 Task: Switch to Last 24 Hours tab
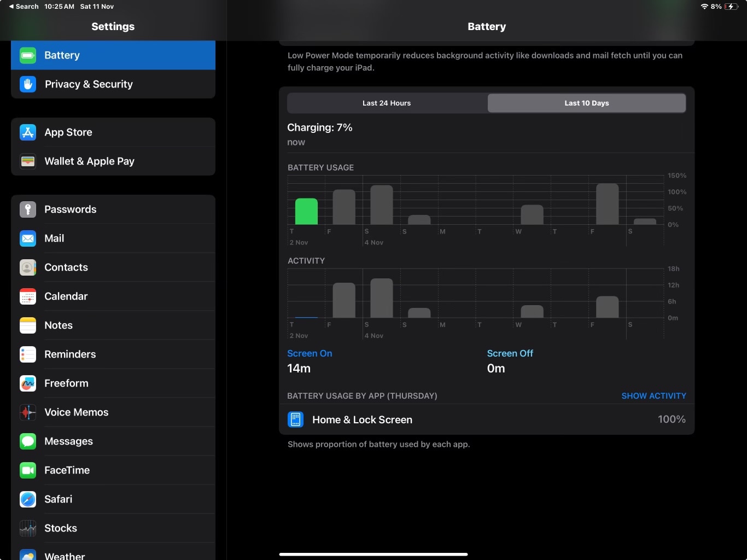(x=387, y=103)
